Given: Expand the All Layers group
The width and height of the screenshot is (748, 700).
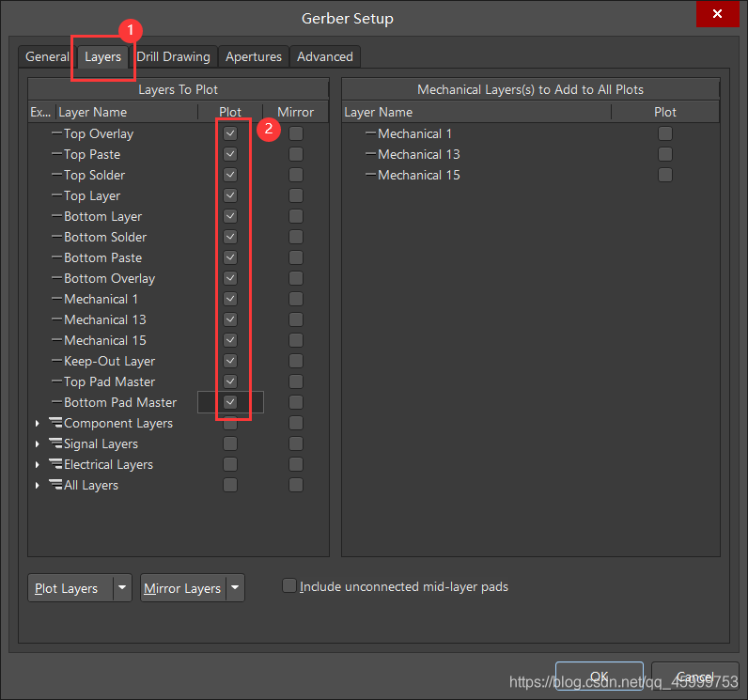Looking at the screenshot, I should tap(38, 486).
